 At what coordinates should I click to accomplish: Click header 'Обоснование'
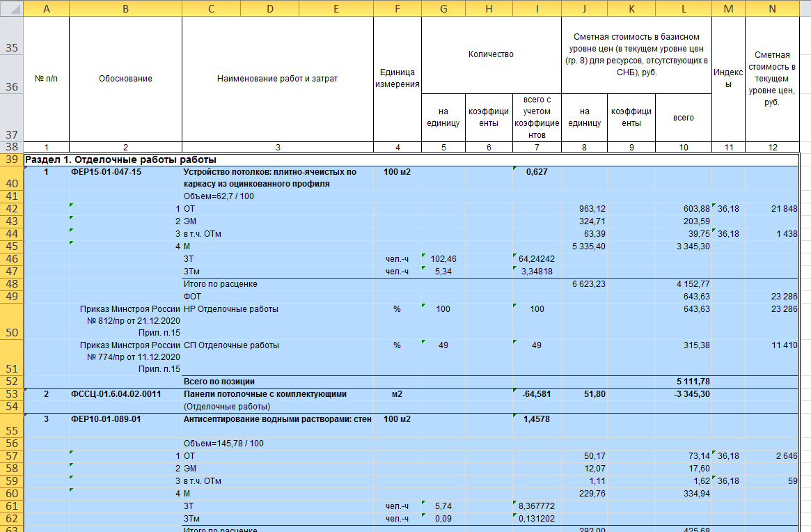126,79
